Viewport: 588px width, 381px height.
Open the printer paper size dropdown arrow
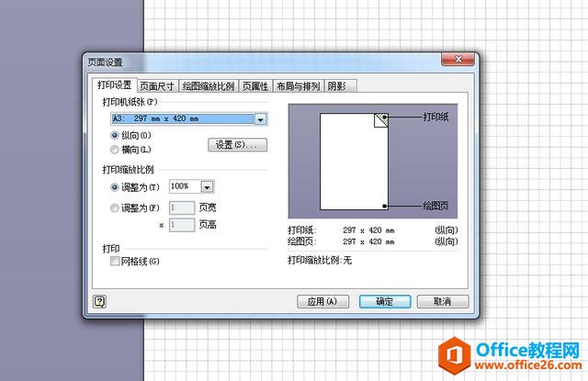[261, 119]
